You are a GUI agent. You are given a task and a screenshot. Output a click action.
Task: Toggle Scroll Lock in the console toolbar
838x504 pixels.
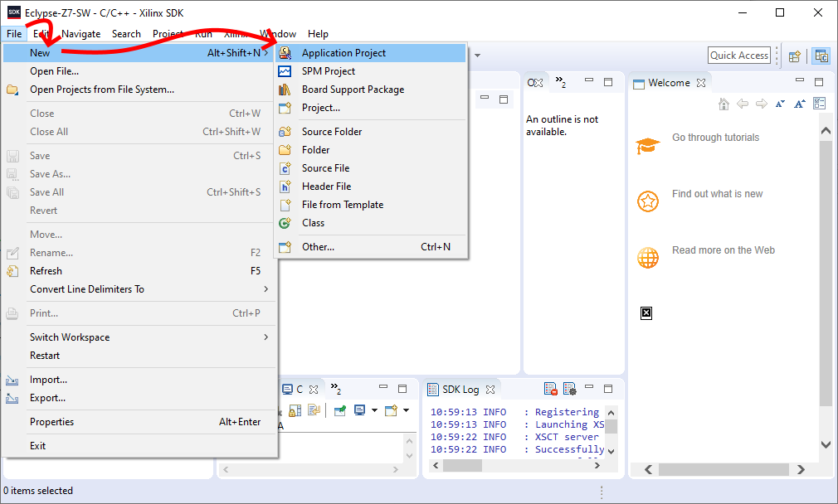[x=295, y=410]
